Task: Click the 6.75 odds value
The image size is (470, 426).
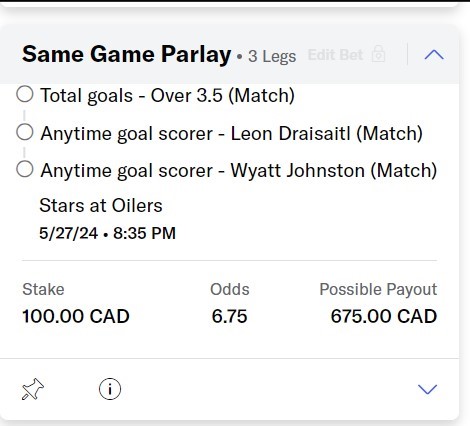Action: click(x=230, y=316)
